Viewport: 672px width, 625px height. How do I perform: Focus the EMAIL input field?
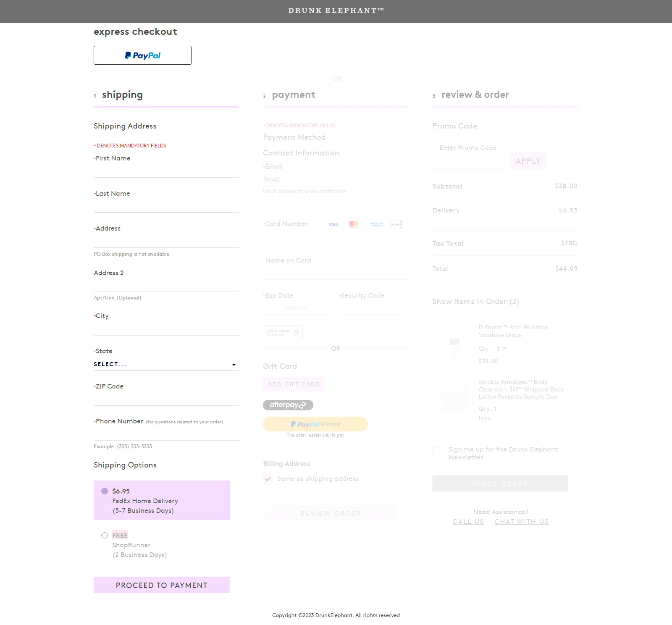pyautogui.click(x=336, y=180)
